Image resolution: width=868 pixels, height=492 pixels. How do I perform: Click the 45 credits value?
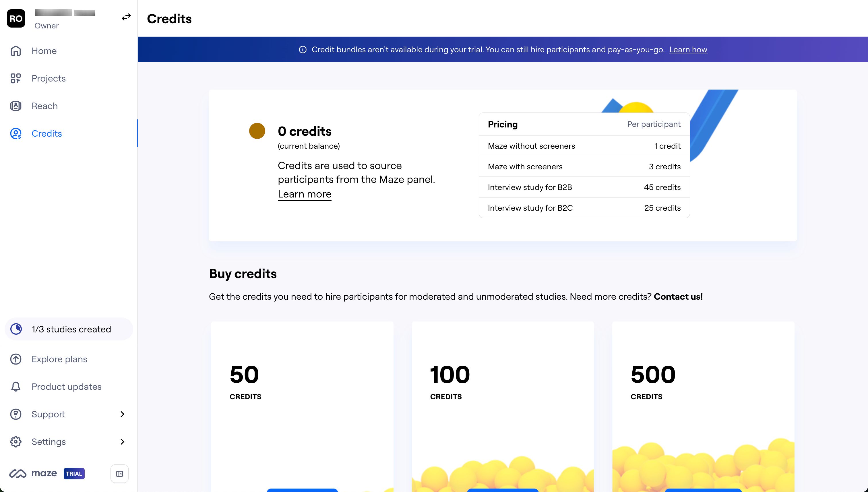tap(662, 187)
